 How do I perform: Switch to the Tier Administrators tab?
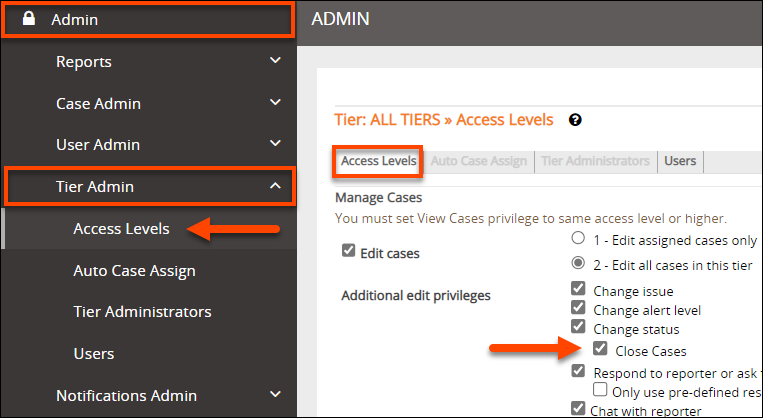point(595,161)
